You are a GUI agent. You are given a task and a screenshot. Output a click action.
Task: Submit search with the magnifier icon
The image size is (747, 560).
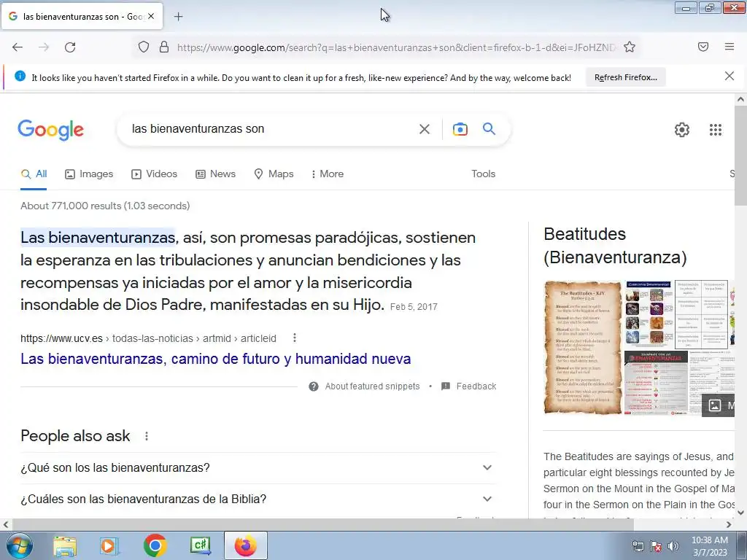click(489, 128)
